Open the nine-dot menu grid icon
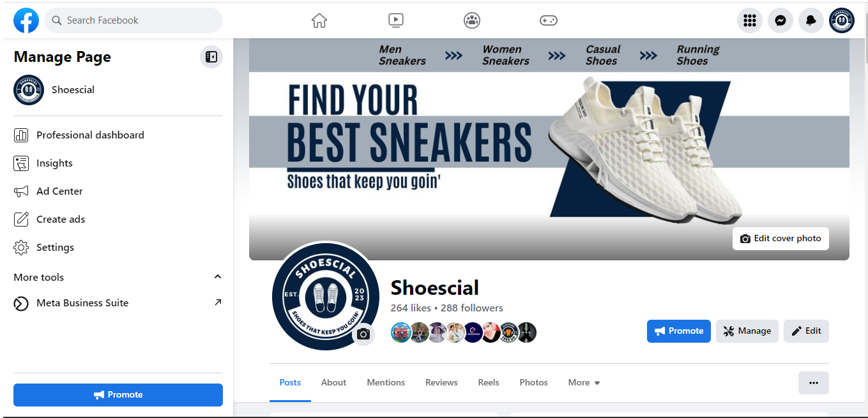This screenshot has height=418, width=868. coord(750,20)
